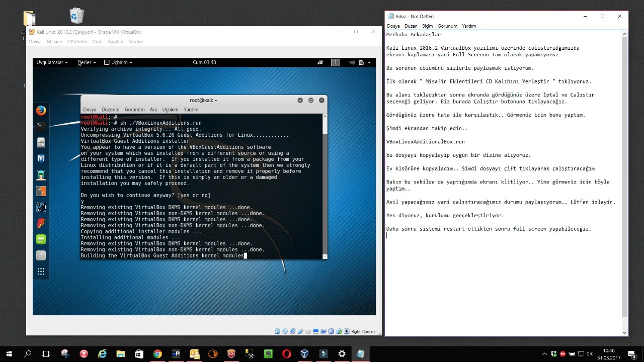Open the Files manager in Kali dock
This screenshot has width=644, height=362.
point(41,142)
